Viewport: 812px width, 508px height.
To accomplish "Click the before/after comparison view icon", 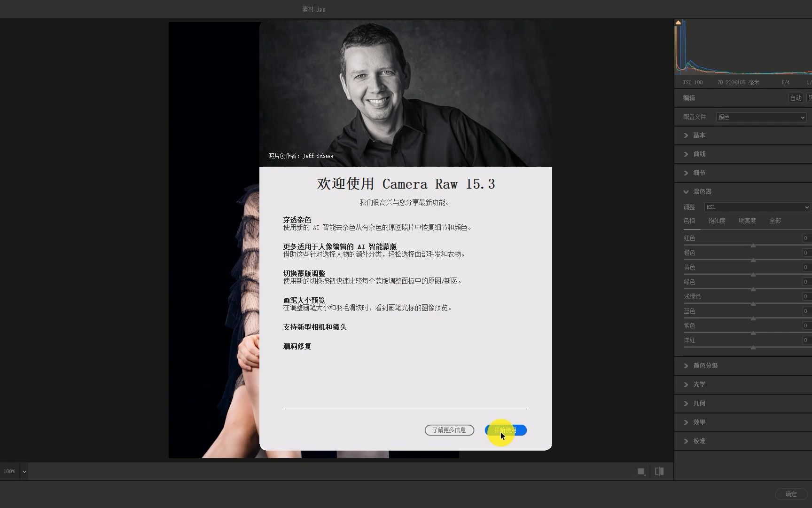I will 659,471.
